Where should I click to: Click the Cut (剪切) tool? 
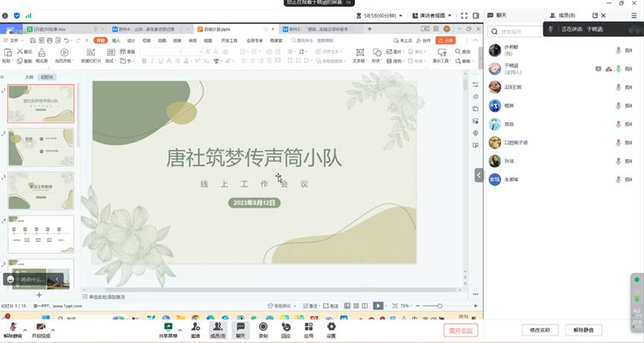pyautogui.click(x=25, y=51)
